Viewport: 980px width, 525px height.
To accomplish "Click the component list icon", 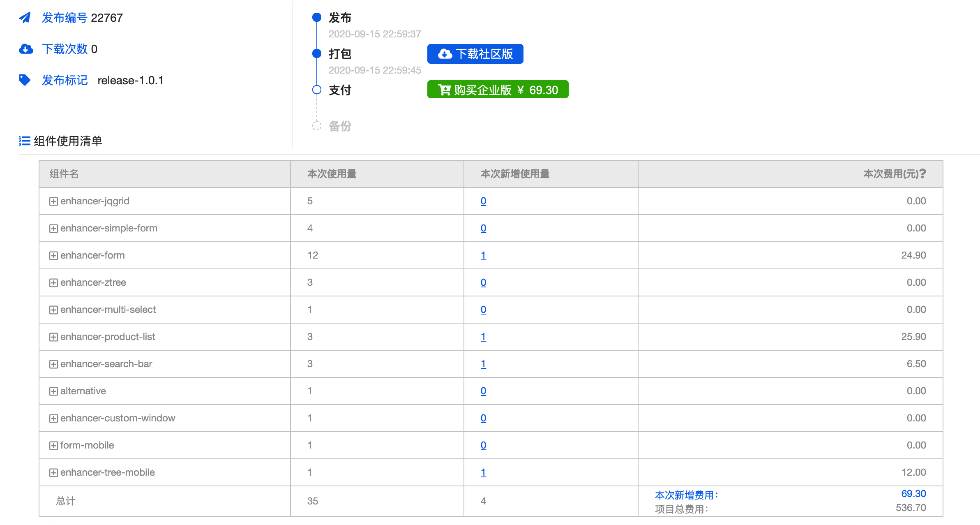I will click(x=25, y=141).
